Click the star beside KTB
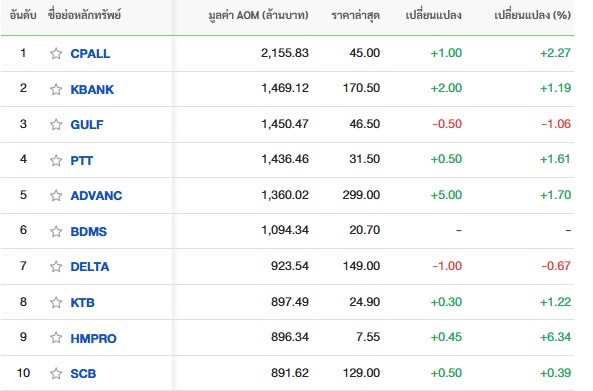 click(x=56, y=303)
